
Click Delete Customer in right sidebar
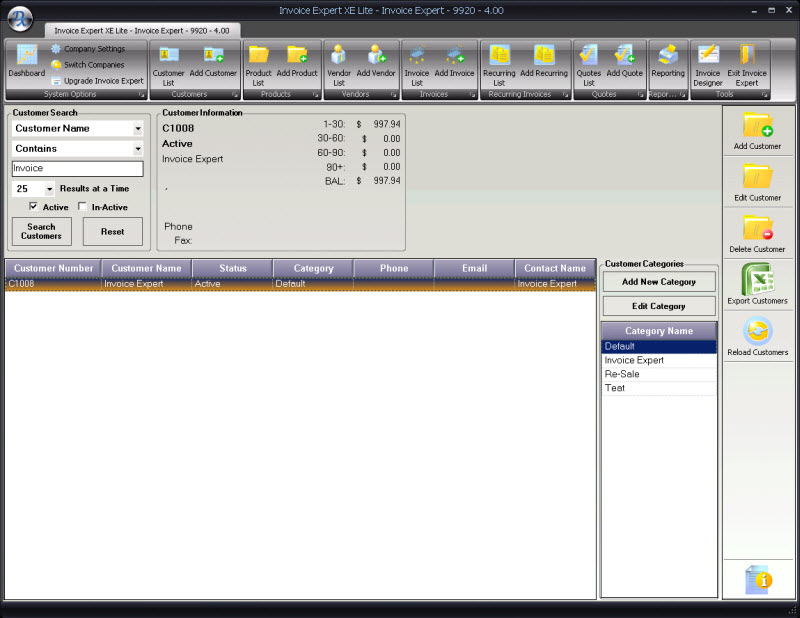758,234
